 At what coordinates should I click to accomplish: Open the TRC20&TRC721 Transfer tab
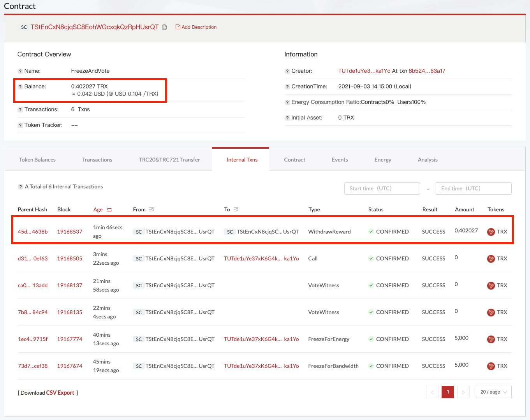pyautogui.click(x=169, y=160)
